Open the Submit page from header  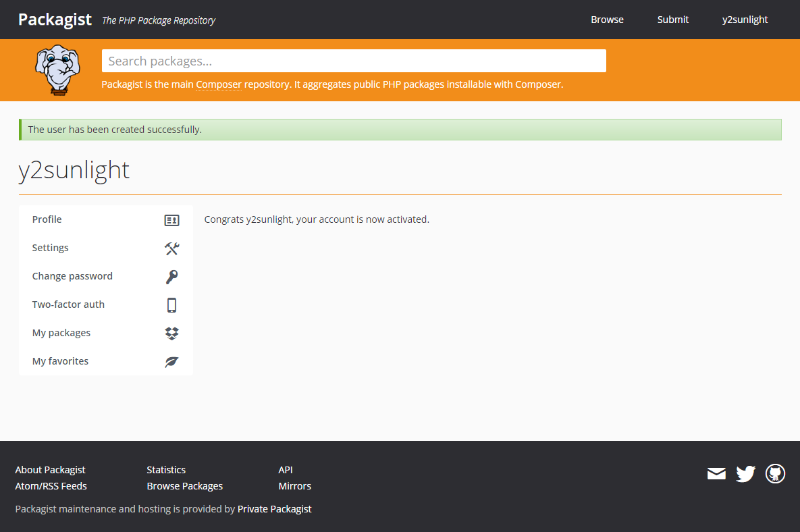(672, 20)
